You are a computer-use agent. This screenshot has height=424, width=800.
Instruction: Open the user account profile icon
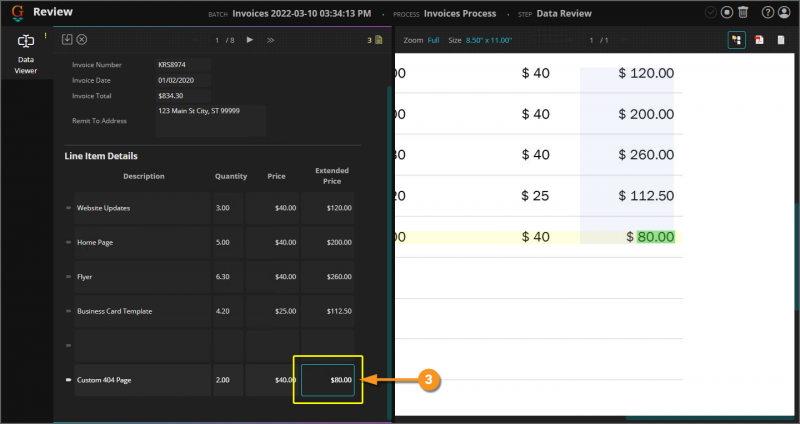(784, 12)
